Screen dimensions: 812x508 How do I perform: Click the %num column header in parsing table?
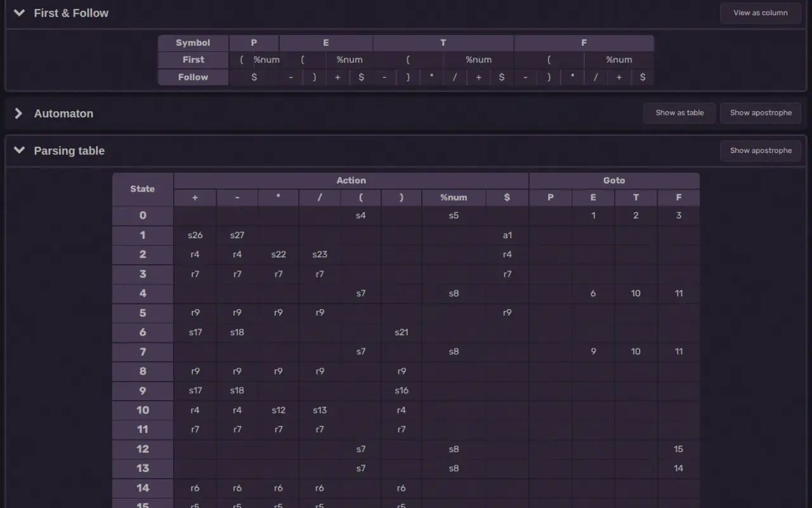click(x=454, y=197)
